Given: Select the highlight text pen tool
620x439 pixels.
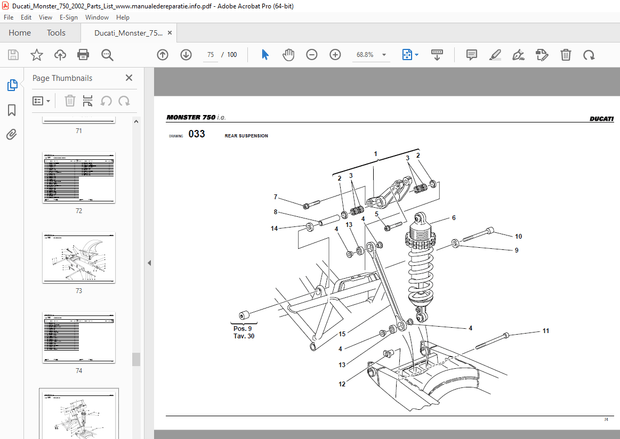Looking at the screenshot, I should (495, 55).
